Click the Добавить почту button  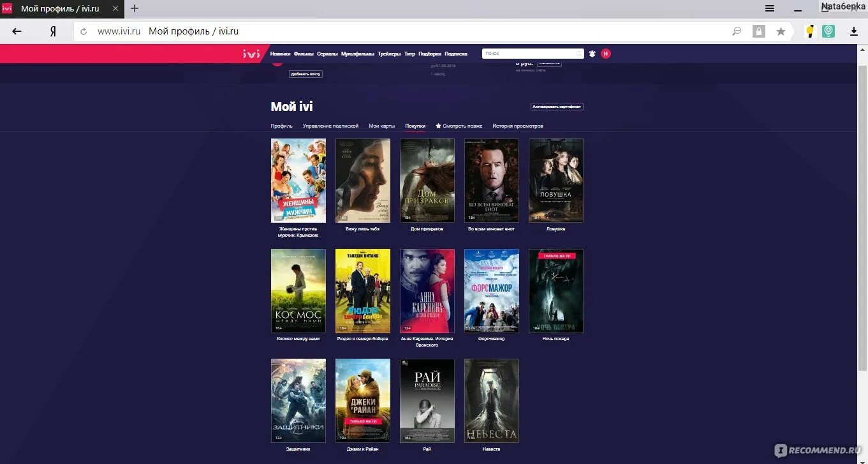click(x=305, y=74)
